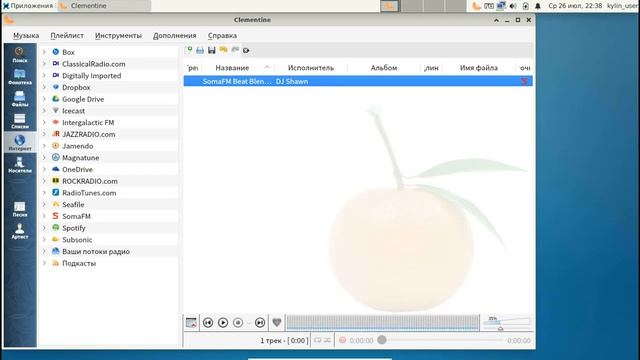640x360 pixels.
Task: Expand the JAZZRADIO.com node
Action: pyautogui.click(x=44, y=134)
